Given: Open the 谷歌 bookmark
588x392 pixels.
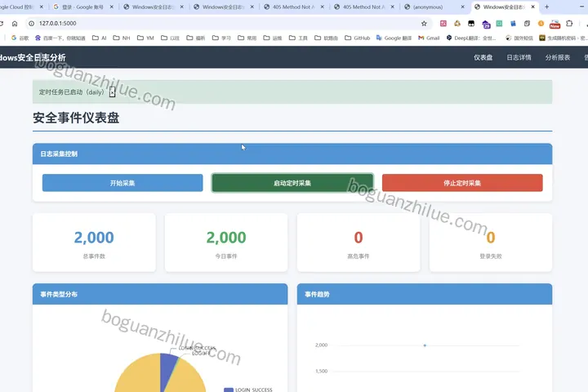Looking at the screenshot, I should pyautogui.click(x=20, y=38).
